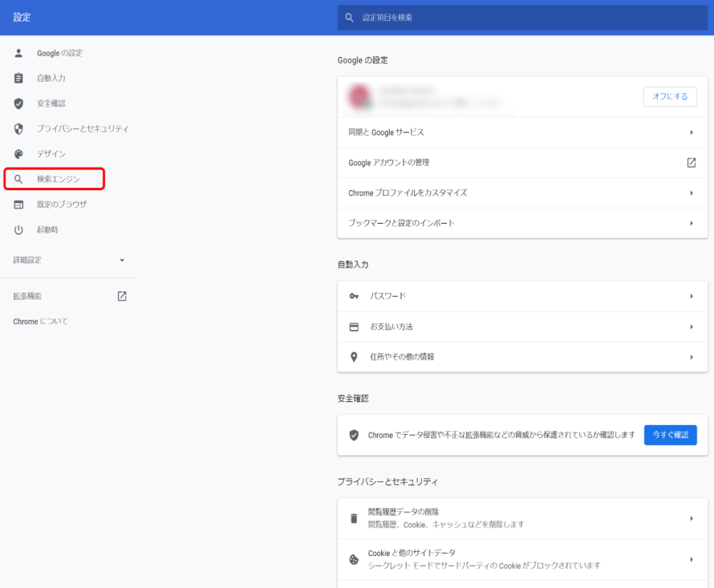Click the magnifier icon beside 検索エンジン
The height and width of the screenshot is (588, 714).
point(19,179)
